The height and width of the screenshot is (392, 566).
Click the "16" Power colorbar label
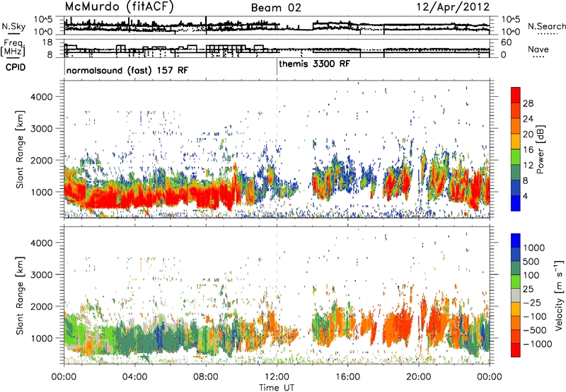coord(528,150)
